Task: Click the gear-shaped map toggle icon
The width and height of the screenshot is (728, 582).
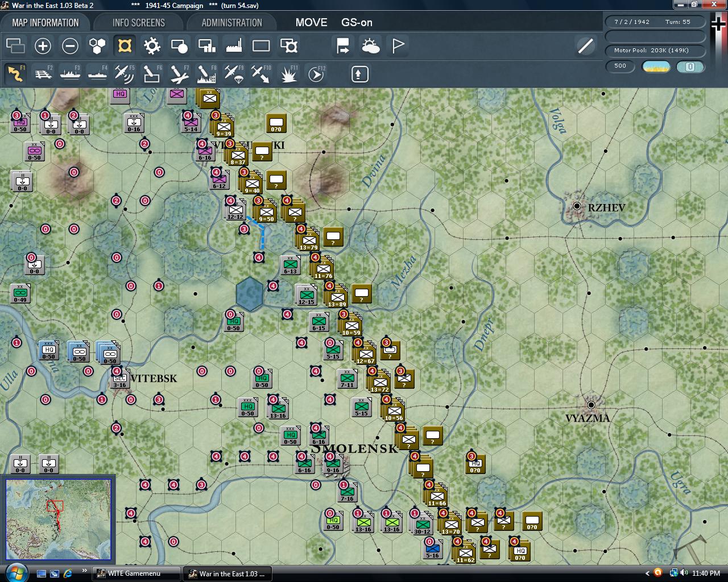Action: click(x=152, y=46)
